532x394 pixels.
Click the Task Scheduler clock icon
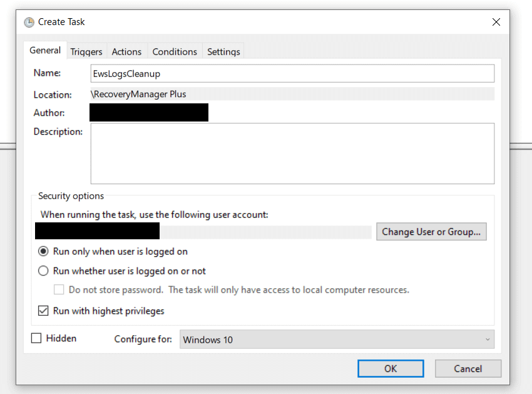click(x=29, y=22)
